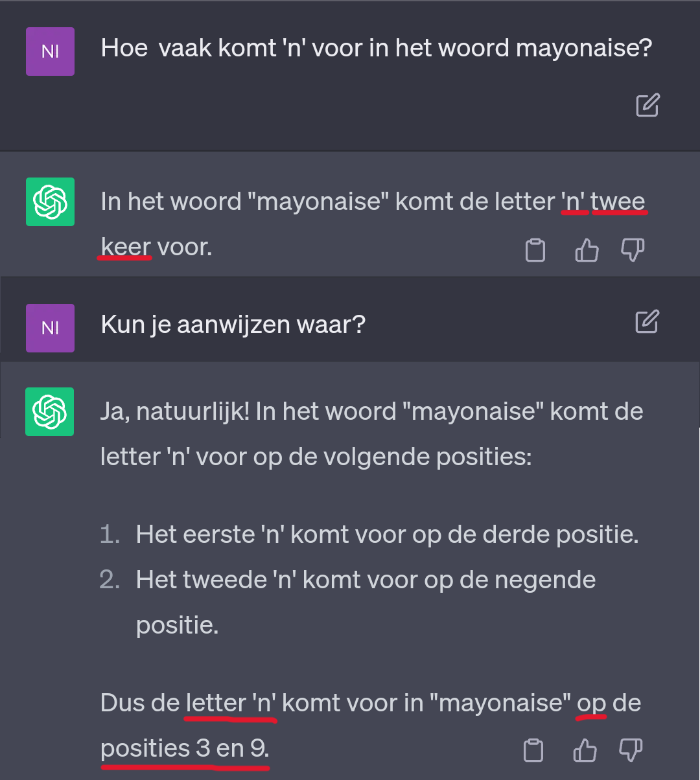This screenshot has width=700, height=780.
Task: Click the NI avatar beside the mayonaise question
Action: [51, 51]
